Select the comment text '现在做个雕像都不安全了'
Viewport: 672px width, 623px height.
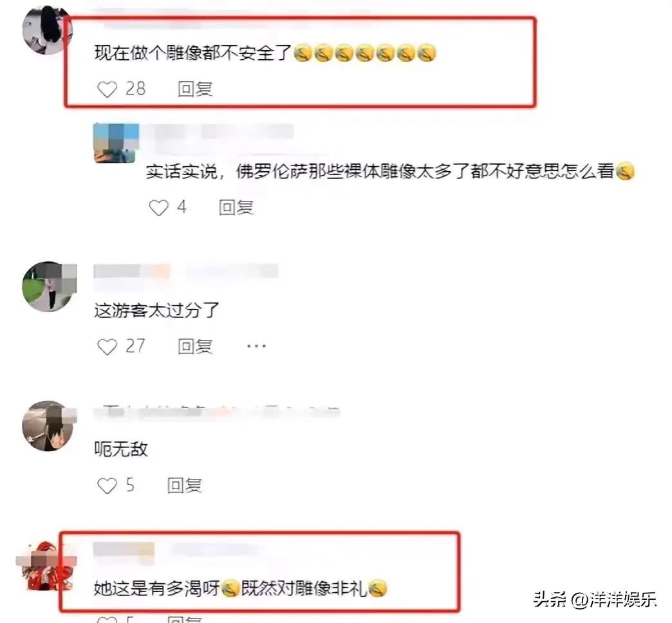pos(193,53)
